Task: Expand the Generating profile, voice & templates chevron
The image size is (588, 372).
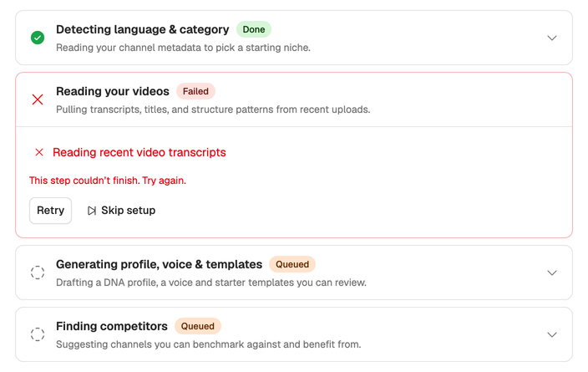Action: pos(551,273)
